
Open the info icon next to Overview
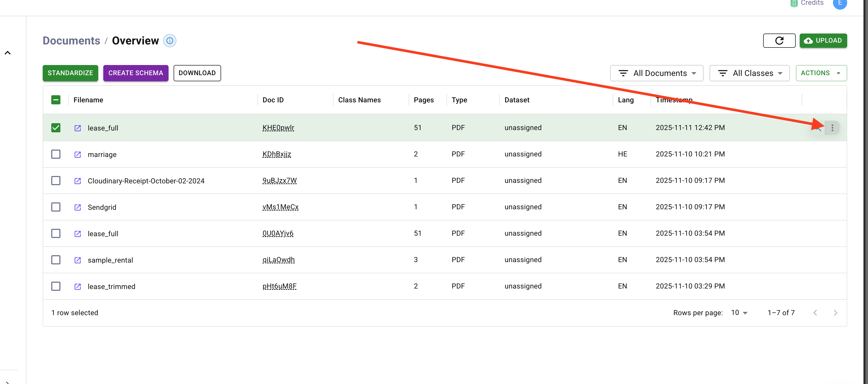(170, 40)
